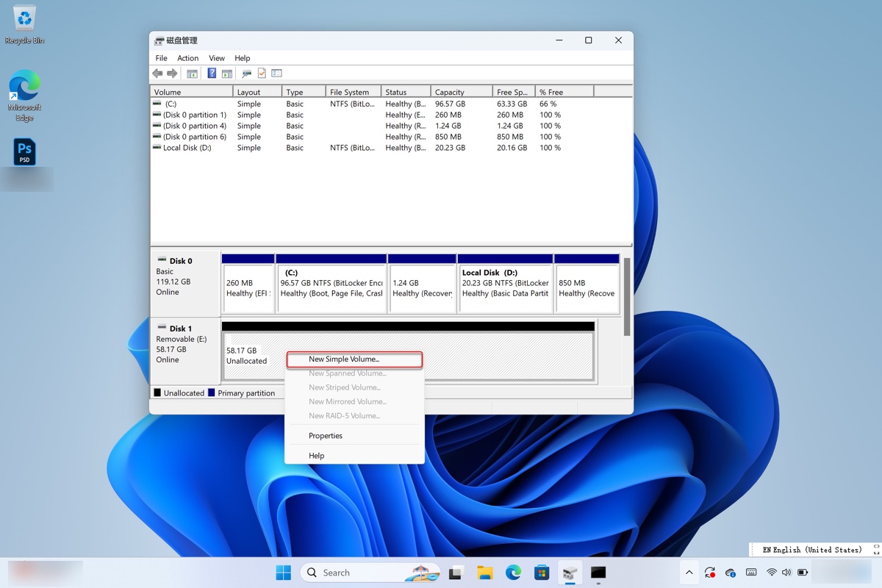Launch Photoshop from the desktop shortcut
This screenshot has width=882, height=588.
pyautogui.click(x=24, y=151)
